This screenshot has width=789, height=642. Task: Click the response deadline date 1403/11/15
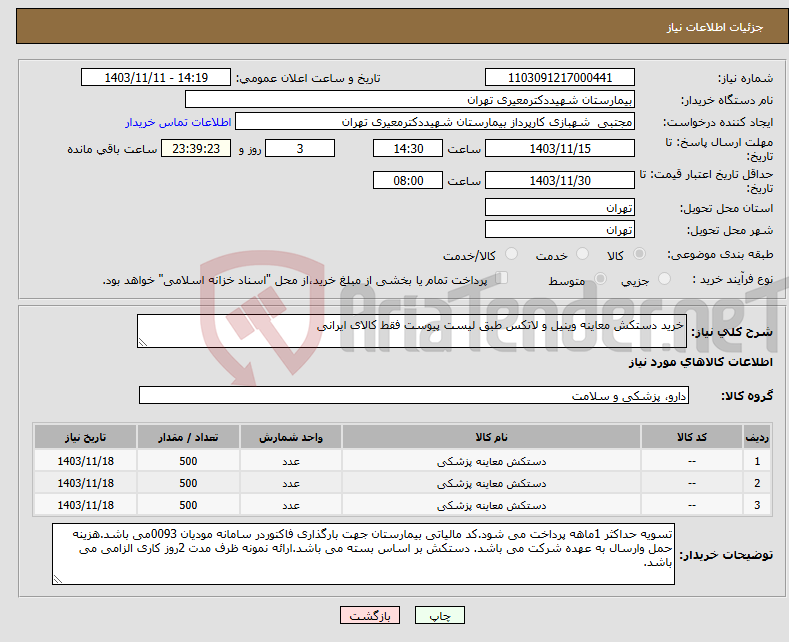[x=560, y=148]
